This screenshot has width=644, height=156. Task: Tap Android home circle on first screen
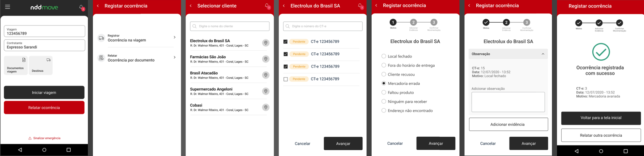(x=44, y=150)
